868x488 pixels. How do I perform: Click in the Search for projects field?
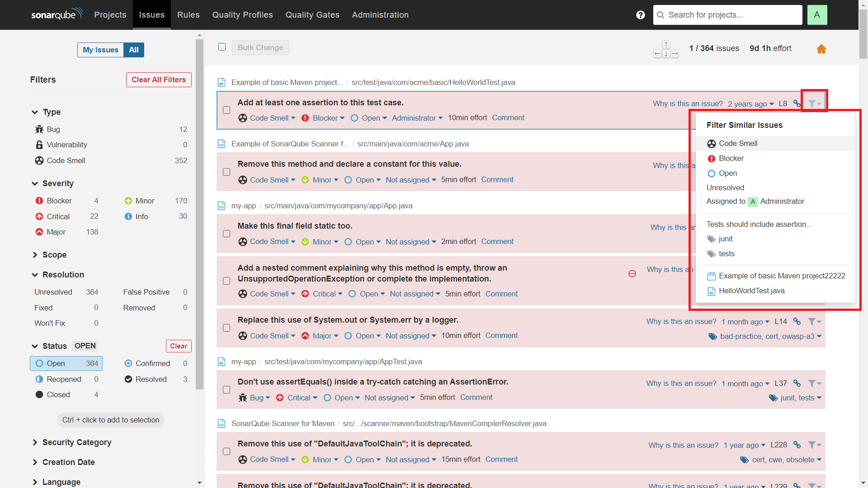(727, 15)
